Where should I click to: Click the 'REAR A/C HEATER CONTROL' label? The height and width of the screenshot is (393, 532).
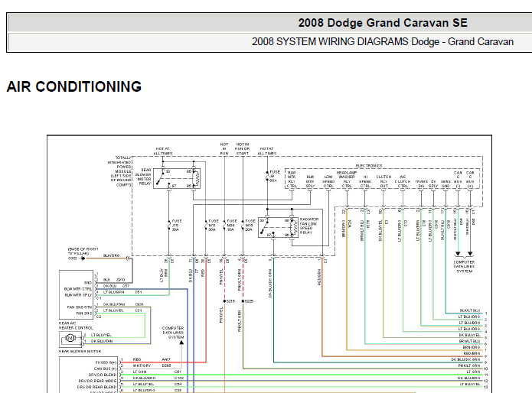(x=76, y=326)
